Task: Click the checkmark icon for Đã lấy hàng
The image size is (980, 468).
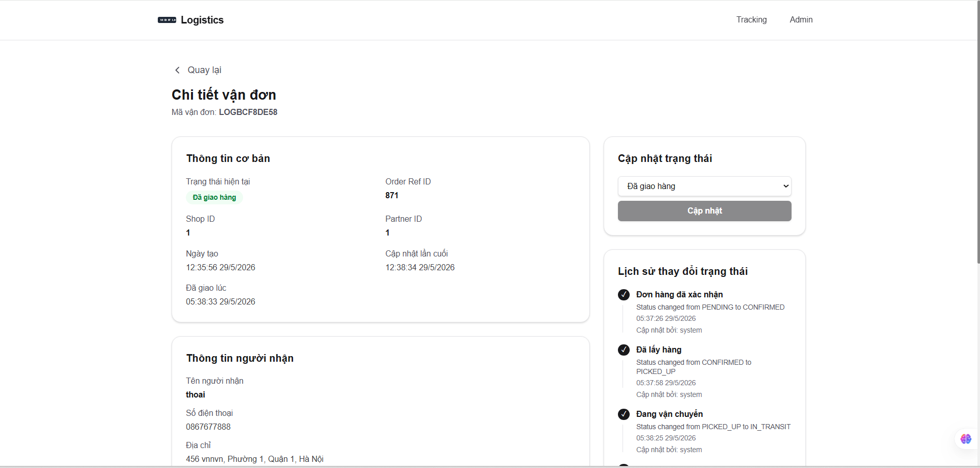Action: pyautogui.click(x=624, y=350)
